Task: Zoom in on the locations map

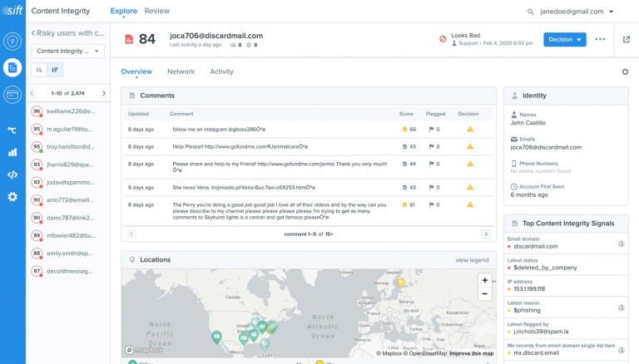Action: click(484, 280)
